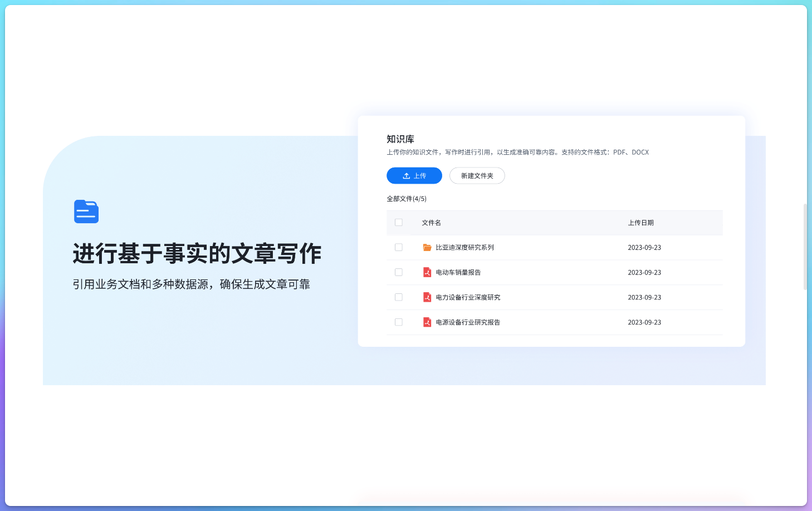Click the PDF icon beside 电源设备行业研究报告
The image size is (812, 511).
427,322
